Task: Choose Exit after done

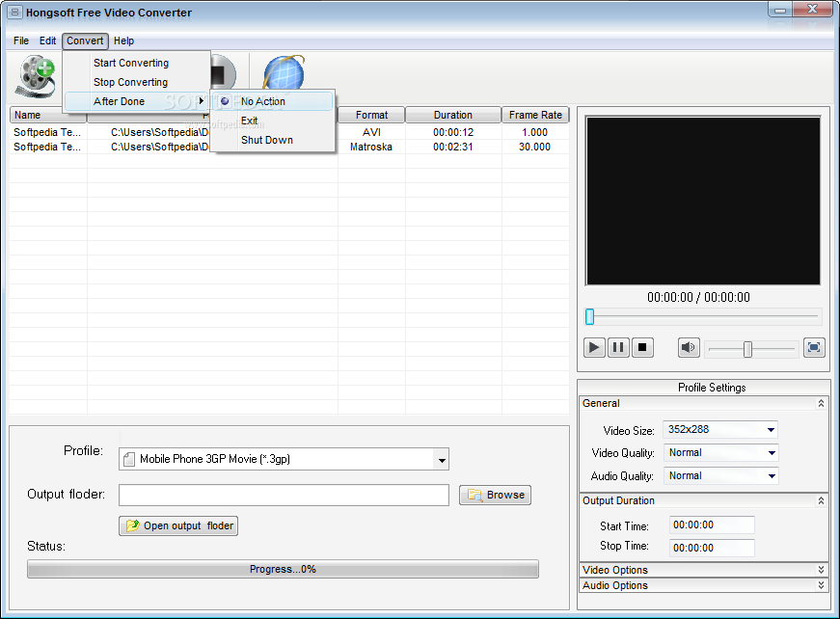Action: coord(272,121)
